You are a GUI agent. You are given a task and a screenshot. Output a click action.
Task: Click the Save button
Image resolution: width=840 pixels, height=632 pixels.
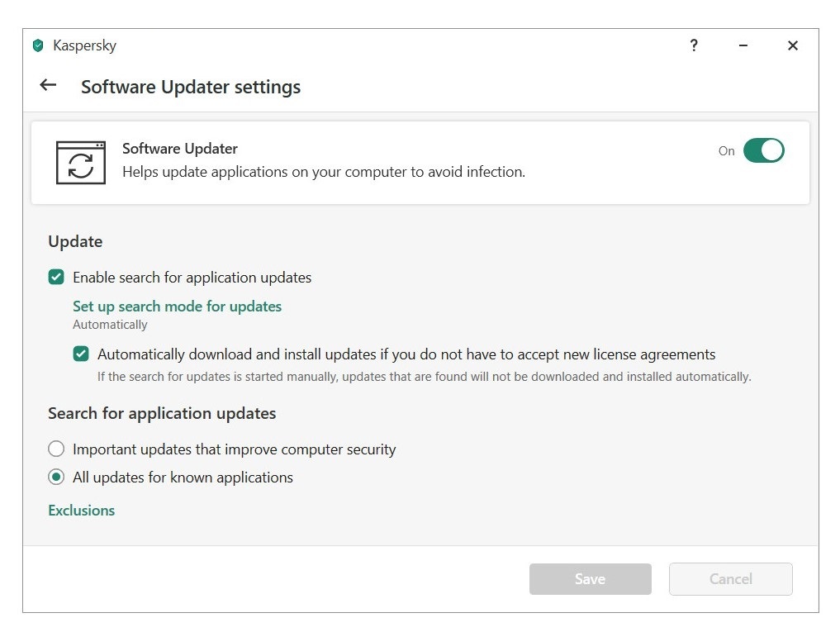pyautogui.click(x=591, y=579)
